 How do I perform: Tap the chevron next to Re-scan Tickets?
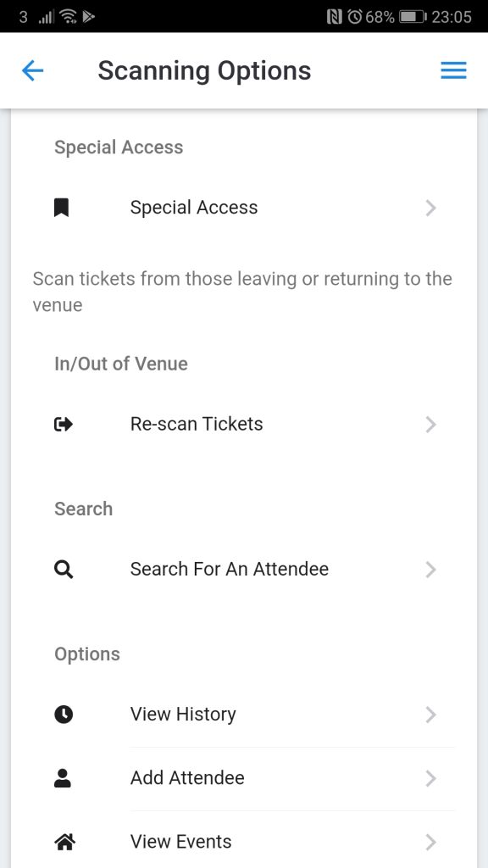(431, 425)
